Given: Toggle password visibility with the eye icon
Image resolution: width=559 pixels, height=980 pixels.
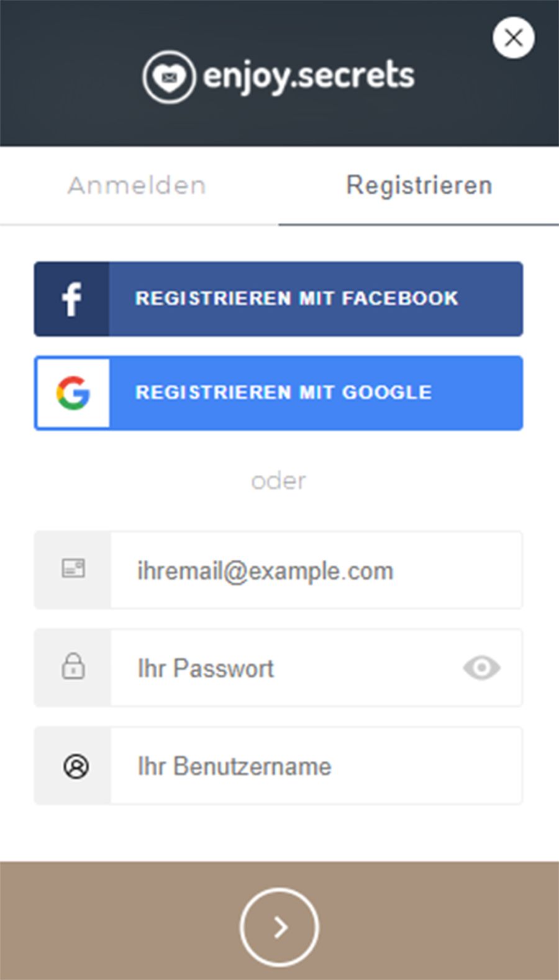Looking at the screenshot, I should click(x=481, y=668).
